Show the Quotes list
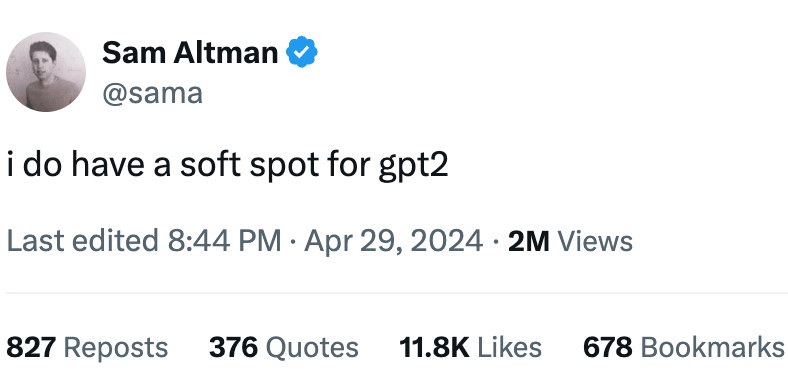The image size is (788, 392). 312,348
